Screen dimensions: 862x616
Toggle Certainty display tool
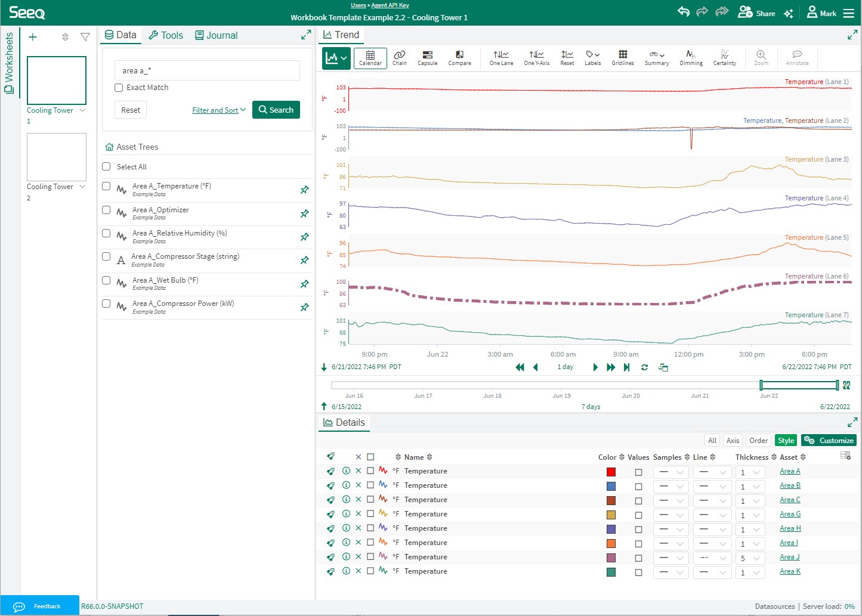pos(724,58)
